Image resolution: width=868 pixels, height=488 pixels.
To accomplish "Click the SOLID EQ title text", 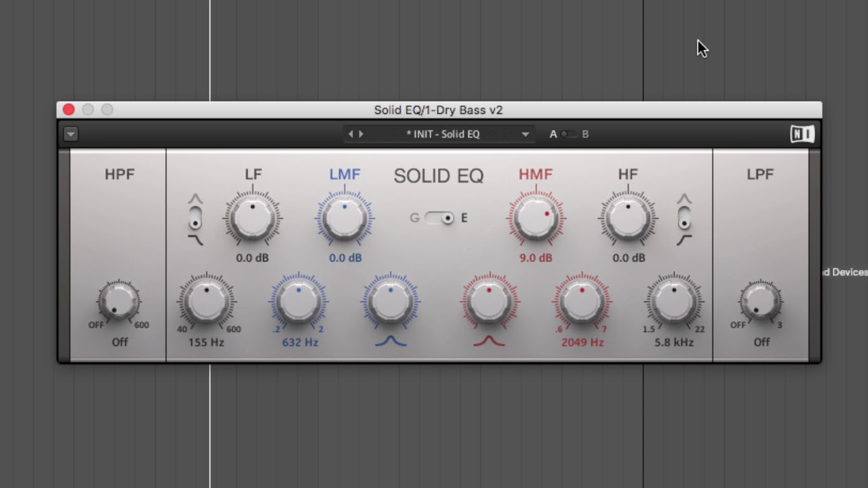I will point(439,176).
